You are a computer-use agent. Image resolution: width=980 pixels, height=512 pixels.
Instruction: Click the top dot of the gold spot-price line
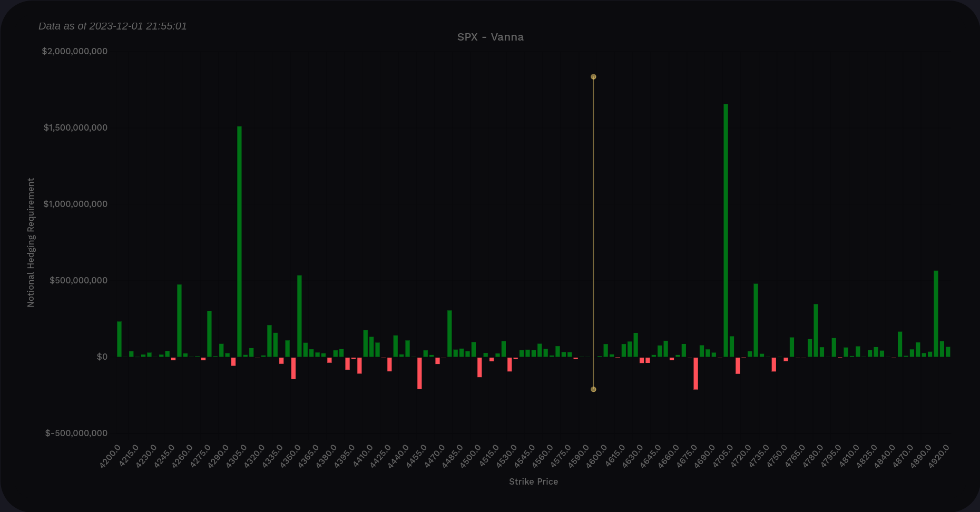click(593, 77)
